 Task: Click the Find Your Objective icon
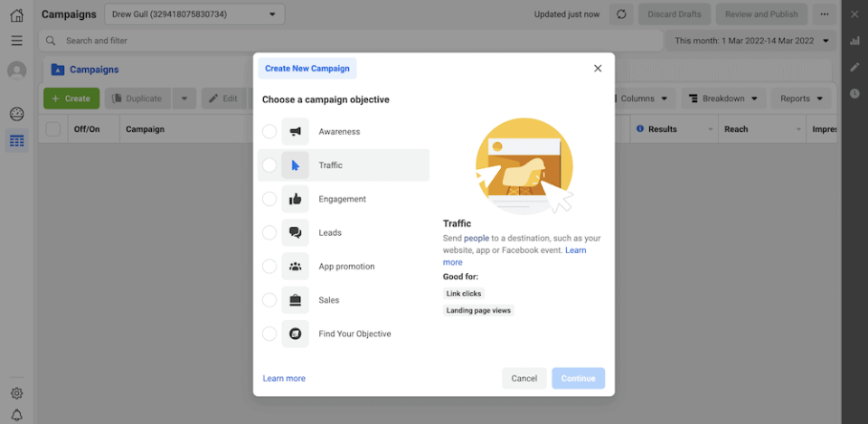295,334
